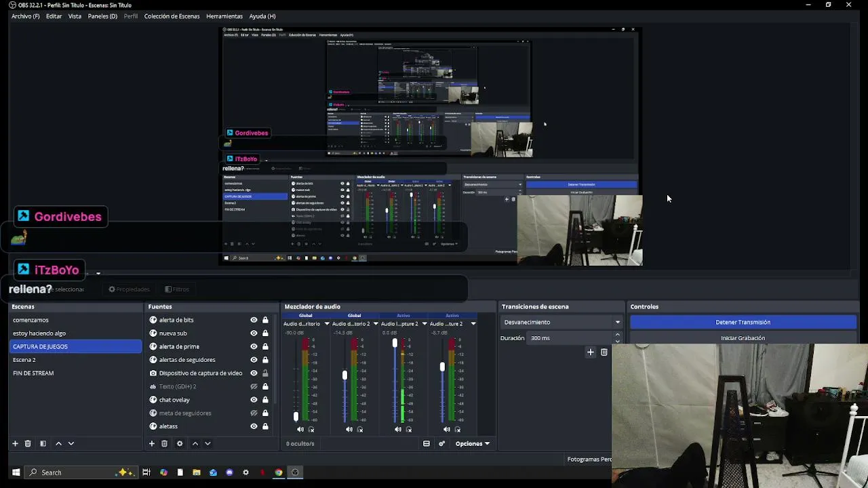Add a new scene with the plus icon
868x488 pixels.
15,443
